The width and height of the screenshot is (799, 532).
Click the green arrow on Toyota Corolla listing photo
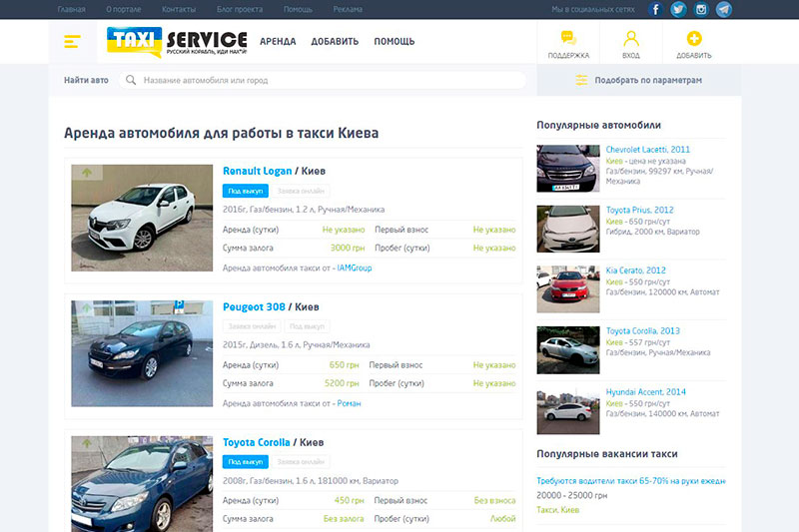coord(87,443)
